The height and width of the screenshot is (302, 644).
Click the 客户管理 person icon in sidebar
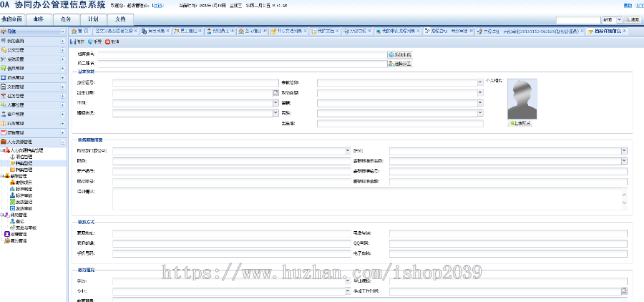coord(4,115)
